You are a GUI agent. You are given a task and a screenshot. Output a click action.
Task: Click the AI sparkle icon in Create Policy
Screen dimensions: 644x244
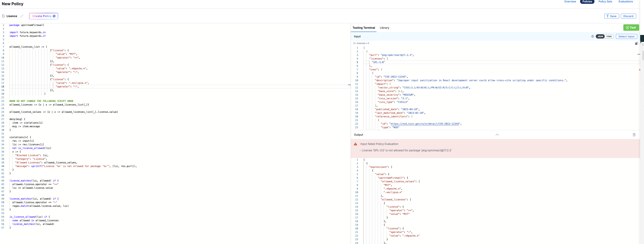[x=54, y=16]
